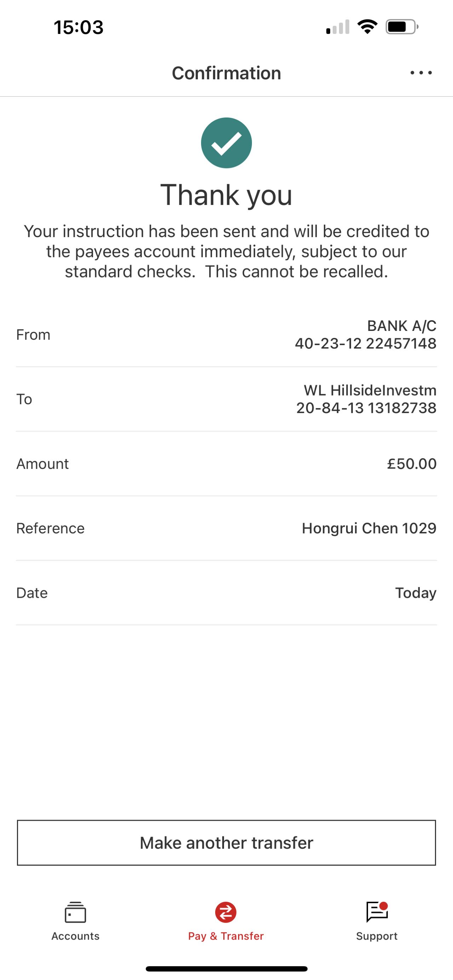Tap the payee WL HillsideInvestm name
Viewport: 453px width, 980px height.
[370, 390]
